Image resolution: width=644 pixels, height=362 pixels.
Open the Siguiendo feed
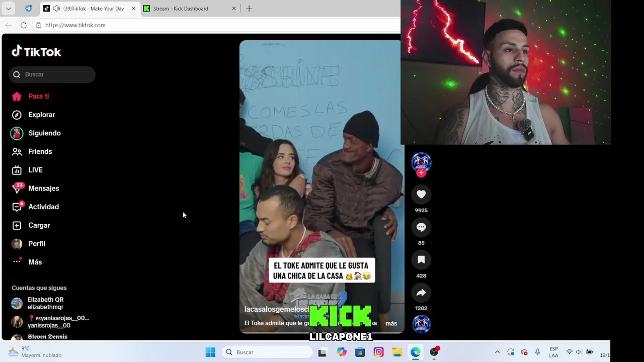[x=36, y=133]
